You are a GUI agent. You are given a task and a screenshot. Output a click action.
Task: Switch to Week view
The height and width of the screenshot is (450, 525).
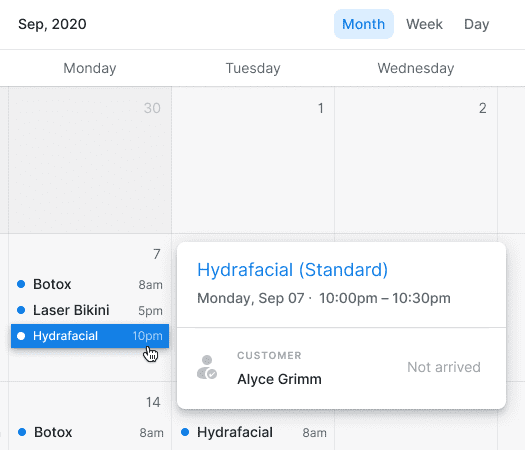point(424,24)
